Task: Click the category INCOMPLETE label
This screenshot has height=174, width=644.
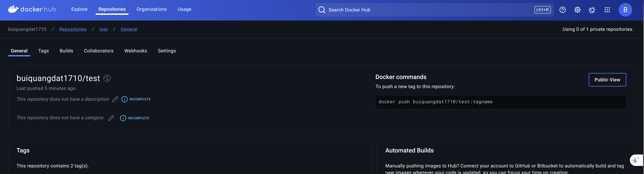Action: (139, 118)
